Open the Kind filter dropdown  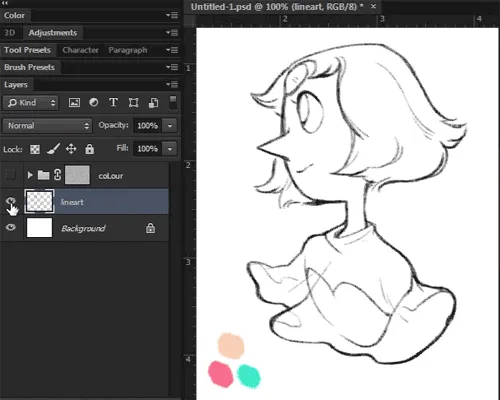(31, 103)
